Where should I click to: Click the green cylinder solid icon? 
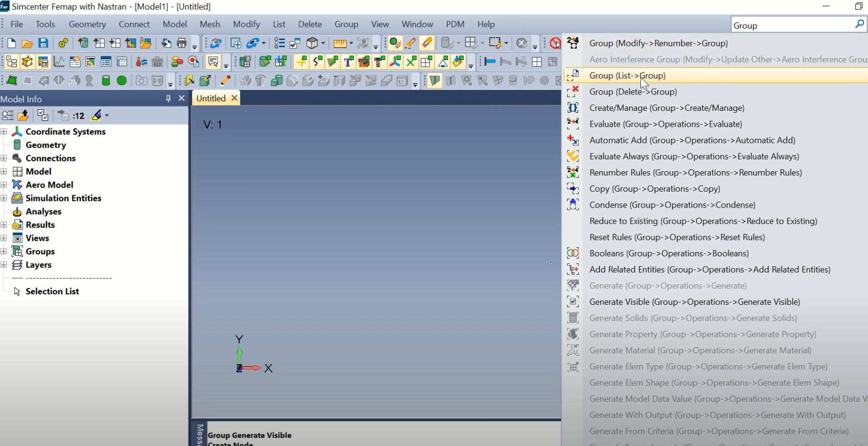106,81
